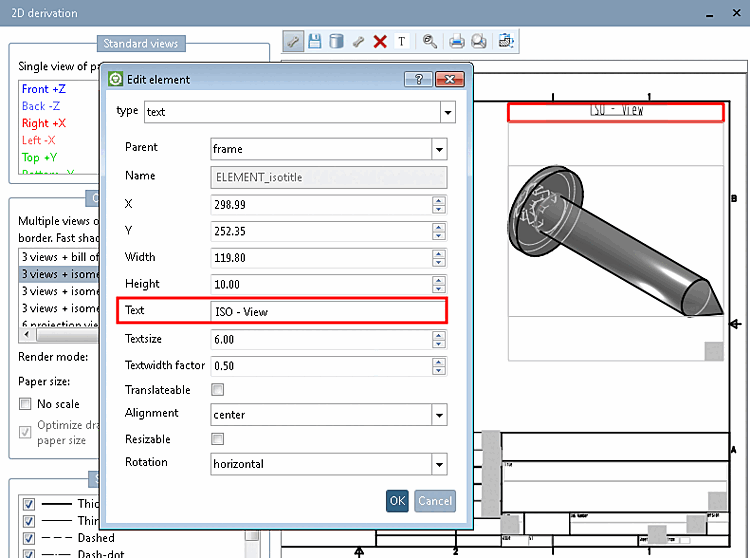Click the magnifier zoom icon in toolbar
The height and width of the screenshot is (558, 750).
430,41
